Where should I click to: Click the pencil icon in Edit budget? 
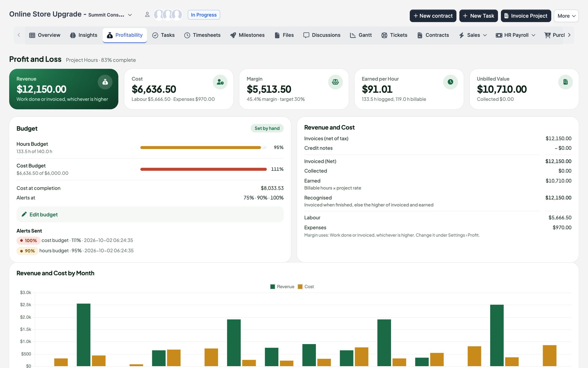pos(24,214)
